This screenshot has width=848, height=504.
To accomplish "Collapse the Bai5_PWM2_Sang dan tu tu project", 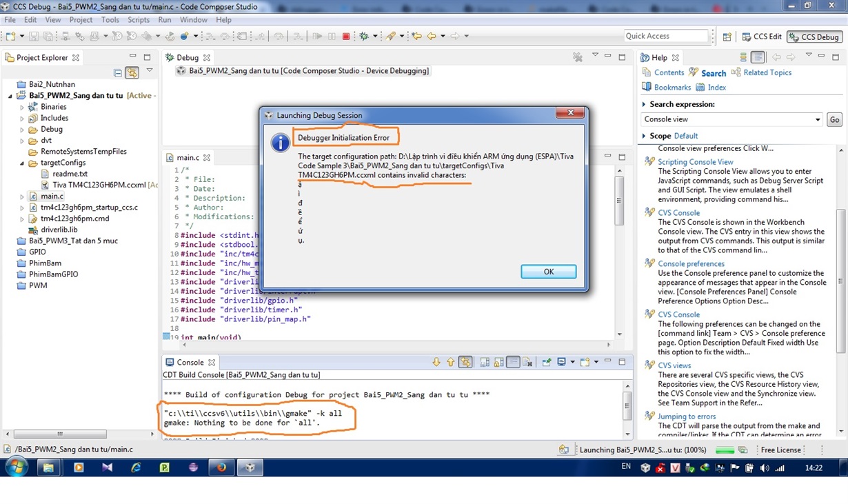I will [x=10, y=96].
